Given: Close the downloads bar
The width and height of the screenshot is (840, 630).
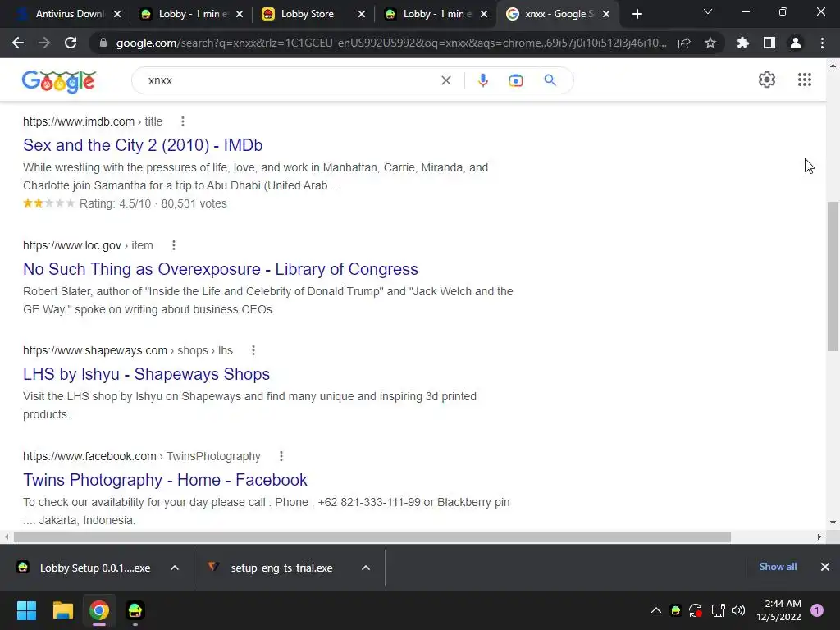Looking at the screenshot, I should pyautogui.click(x=825, y=567).
